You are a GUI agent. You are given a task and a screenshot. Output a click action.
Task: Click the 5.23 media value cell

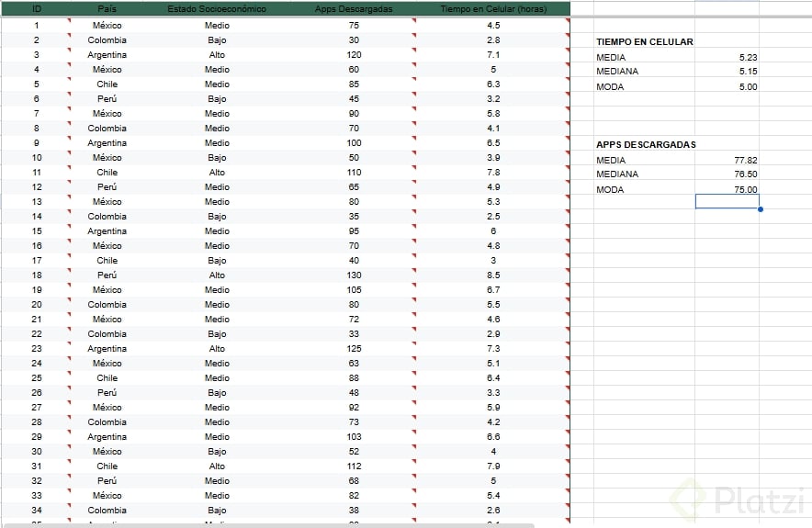727,57
